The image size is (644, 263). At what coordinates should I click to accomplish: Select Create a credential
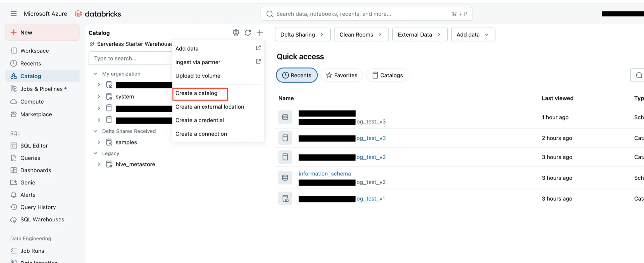218,120
